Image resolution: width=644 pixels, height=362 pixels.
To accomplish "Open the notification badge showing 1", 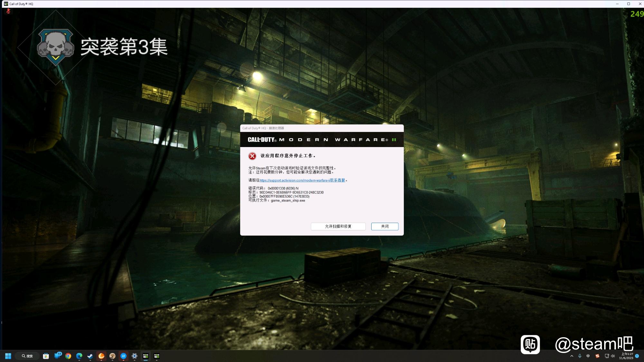I will (x=637, y=356).
